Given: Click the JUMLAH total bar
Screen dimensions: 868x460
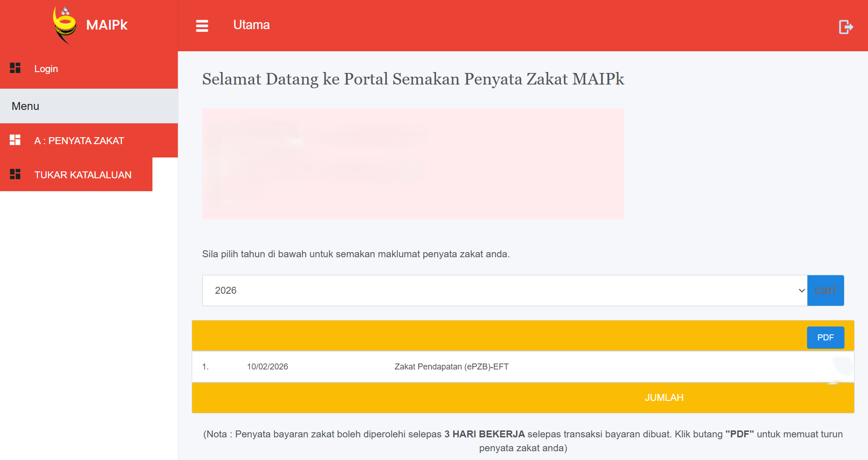Looking at the screenshot, I should (x=663, y=398).
